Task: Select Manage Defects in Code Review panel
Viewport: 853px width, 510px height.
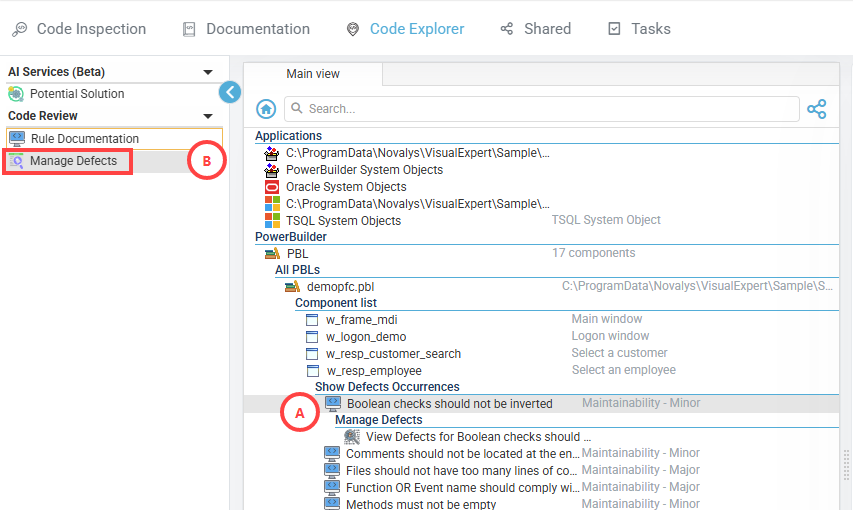Action: tap(73, 161)
